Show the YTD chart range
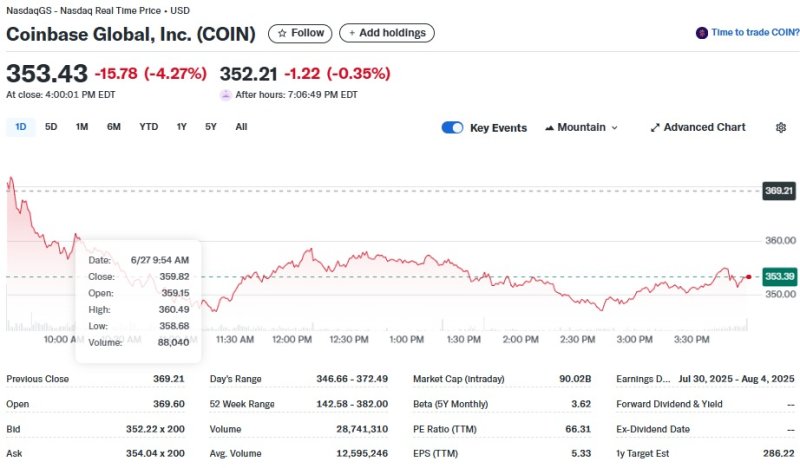This screenshot has width=800, height=468. (148, 127)
